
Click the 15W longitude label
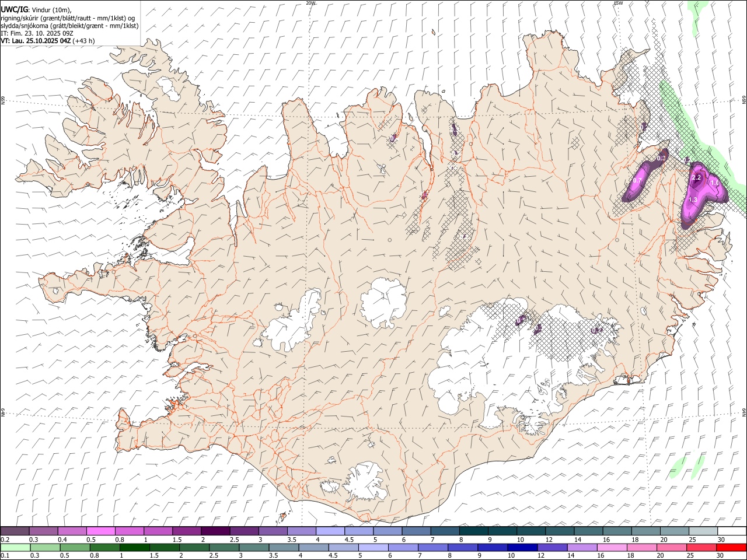(x=618, y=3)
